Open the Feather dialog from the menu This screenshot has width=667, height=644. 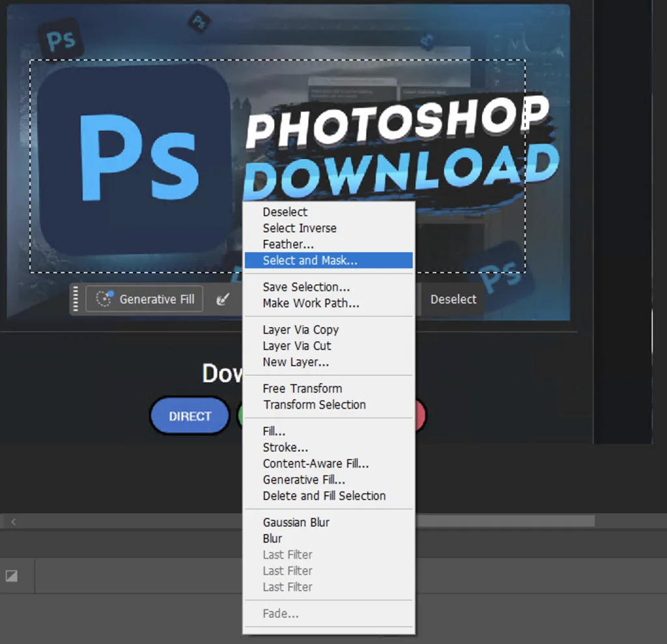[288, 244]
